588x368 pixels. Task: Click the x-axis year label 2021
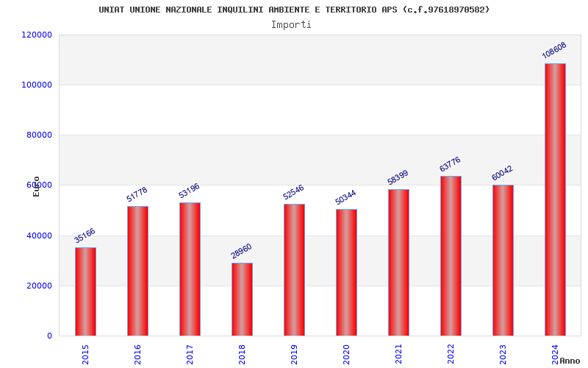[x=398, y=354]
